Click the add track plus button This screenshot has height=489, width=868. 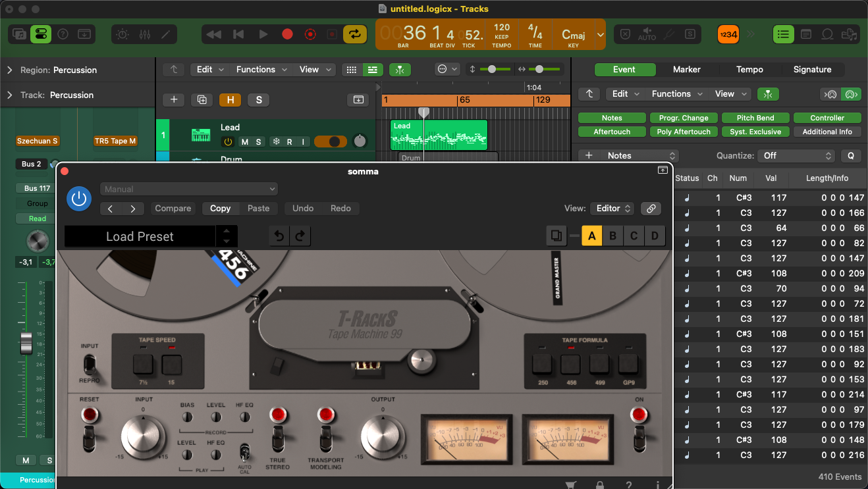[x=173, y=100]
